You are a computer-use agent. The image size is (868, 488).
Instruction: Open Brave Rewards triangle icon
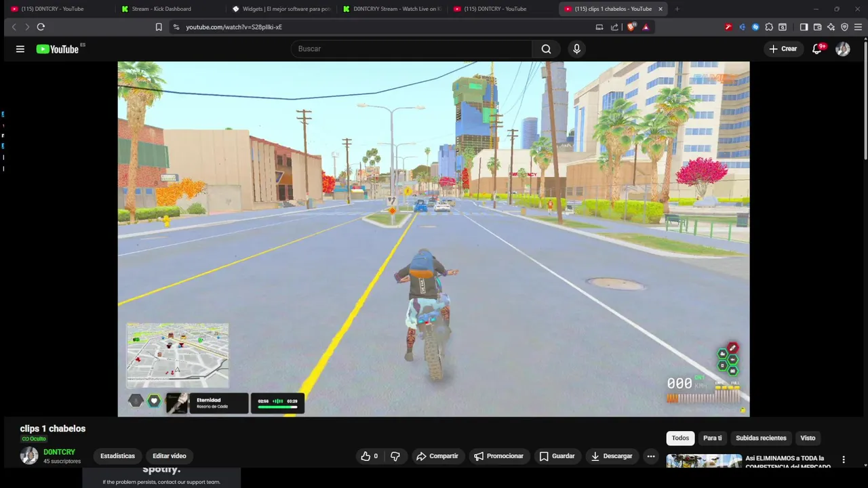click(646, 27)
